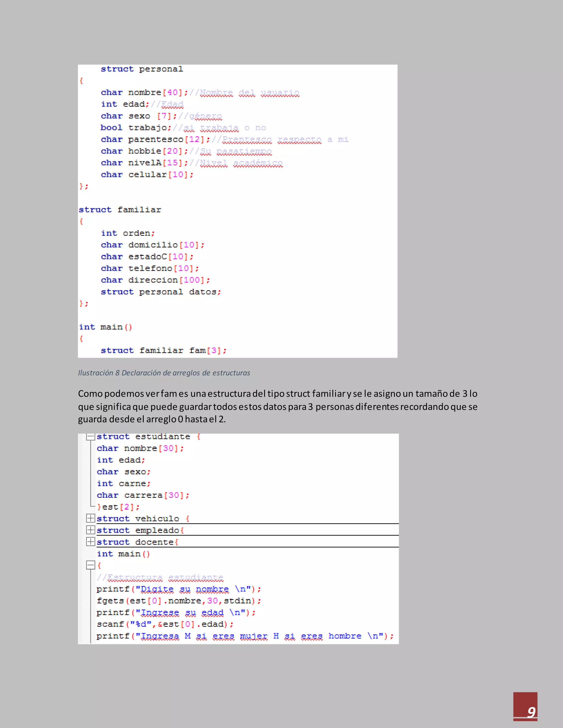Screen dimensions: 563x728
Task: Collapse the struct estudiante fold marker
Action: click(x=90, y=437)
